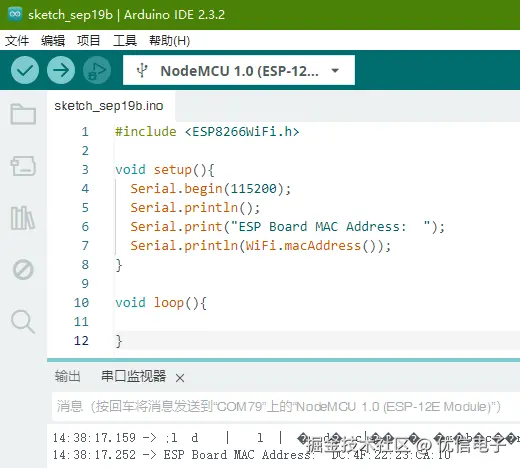Start debugging with the debug button
Screen dimensions: 520x468
(97, 70)
